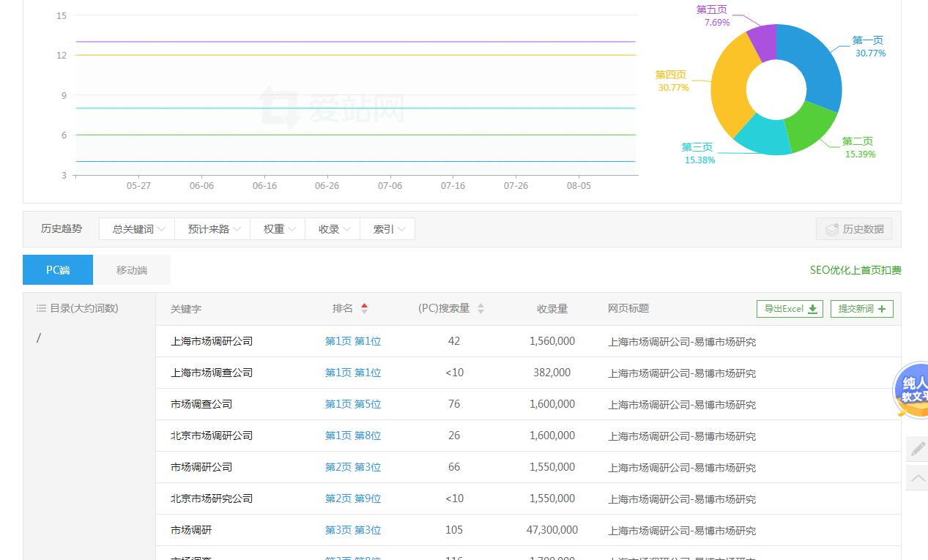This screenshot has width=928, height=560.
Task: Expand the 权重 dropdown
Action: 278,229
